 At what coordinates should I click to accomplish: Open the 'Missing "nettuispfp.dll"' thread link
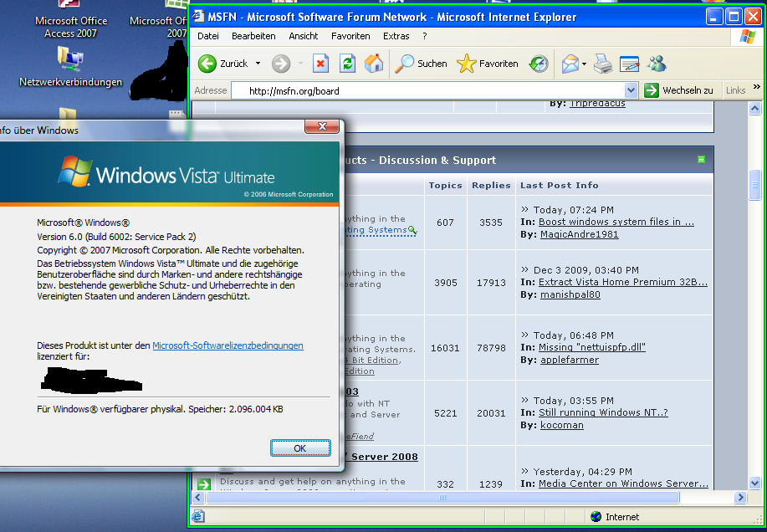[x=592, y=347]
